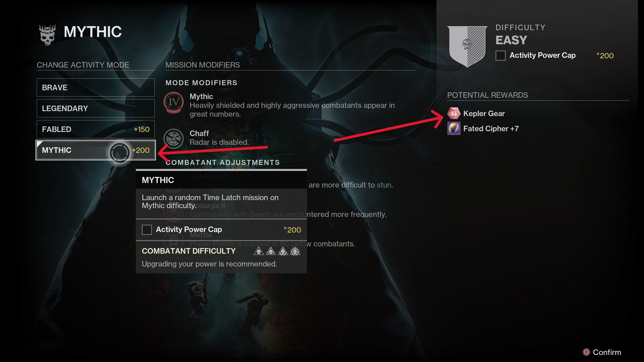Choose the Fabled 150 activity mode
Image resolution: width=644 pixels, height=362 pixels.
(x=96, y=129)
